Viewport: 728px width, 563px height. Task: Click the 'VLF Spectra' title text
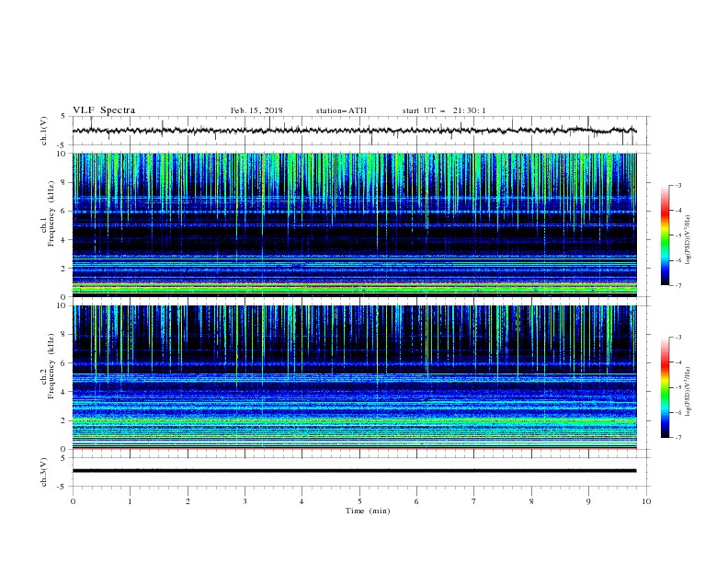coord(104,110)
